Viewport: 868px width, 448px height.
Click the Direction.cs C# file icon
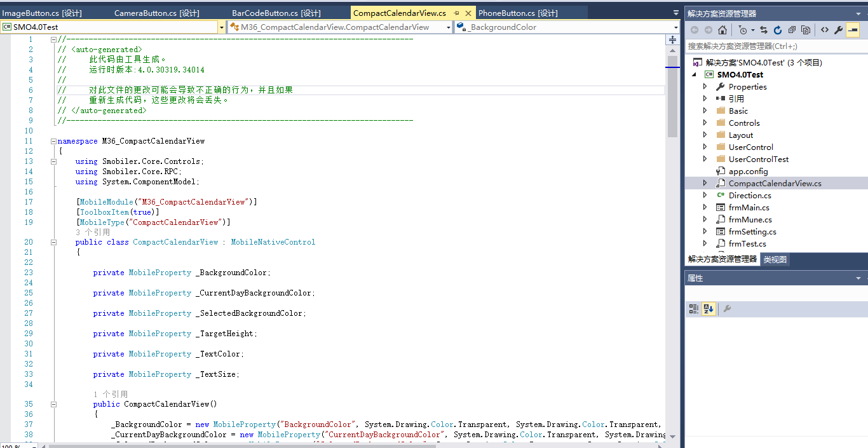pyautogui.click(x=721, y=196)
